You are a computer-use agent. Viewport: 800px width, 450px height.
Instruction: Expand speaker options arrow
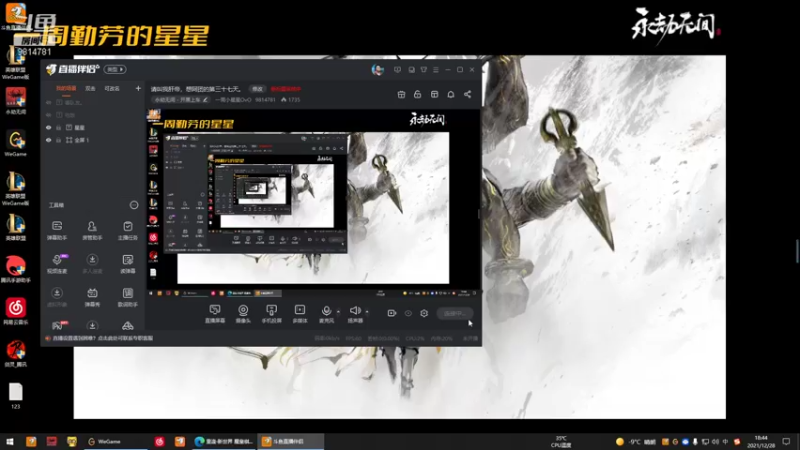point(367,311)
